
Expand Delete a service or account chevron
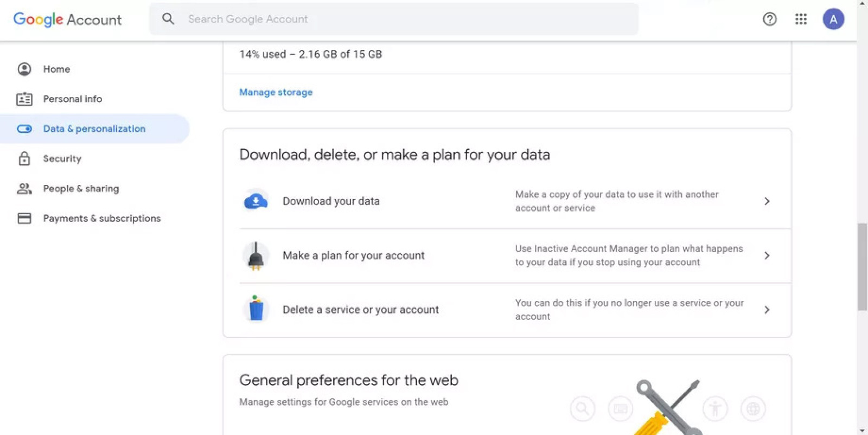pyautogui.click(x=767, y=310)
